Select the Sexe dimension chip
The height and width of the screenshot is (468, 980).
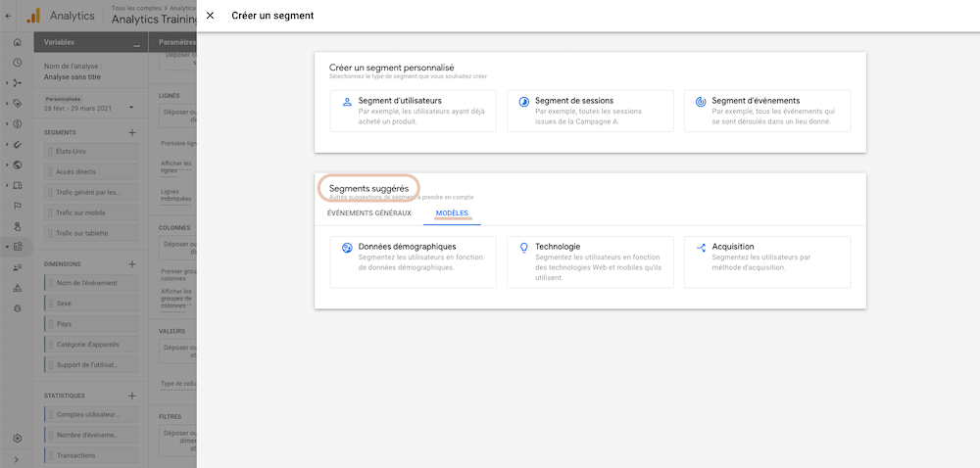coord(91,304)
